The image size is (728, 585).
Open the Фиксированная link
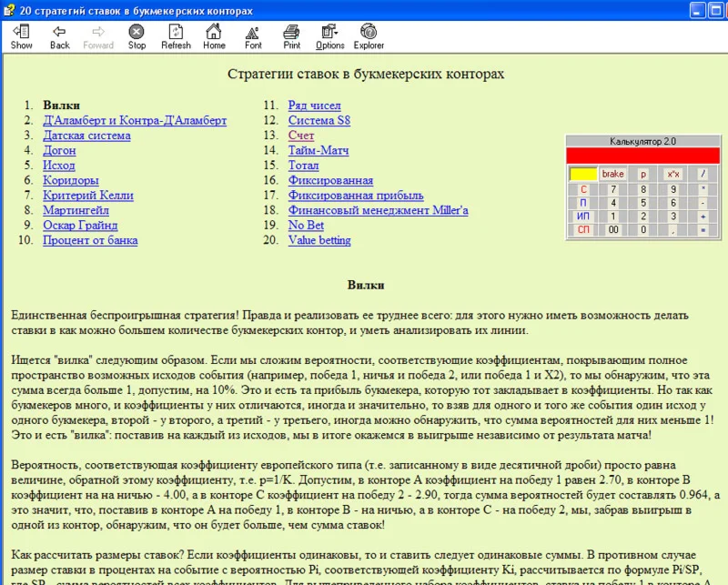coord(330,180)
